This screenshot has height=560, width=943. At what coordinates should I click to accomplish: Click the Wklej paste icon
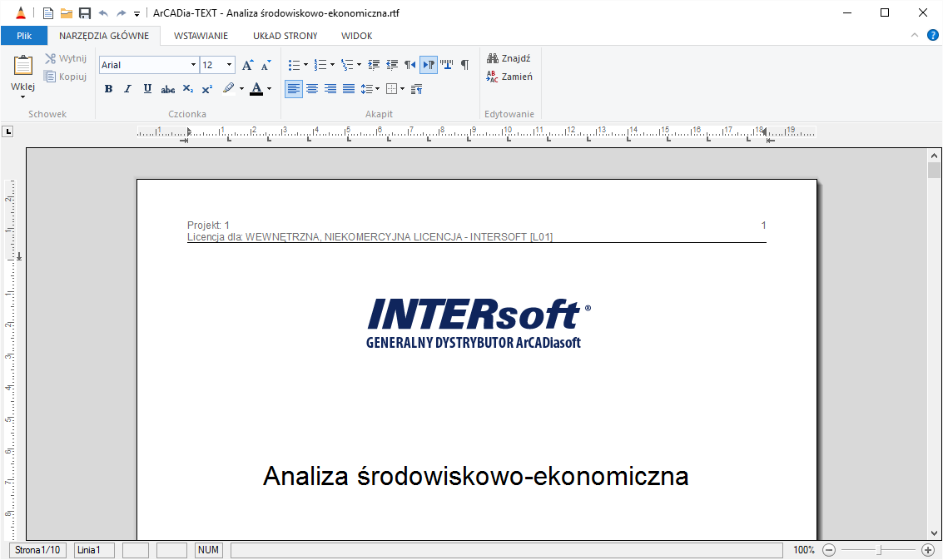(x=22, y=65)
